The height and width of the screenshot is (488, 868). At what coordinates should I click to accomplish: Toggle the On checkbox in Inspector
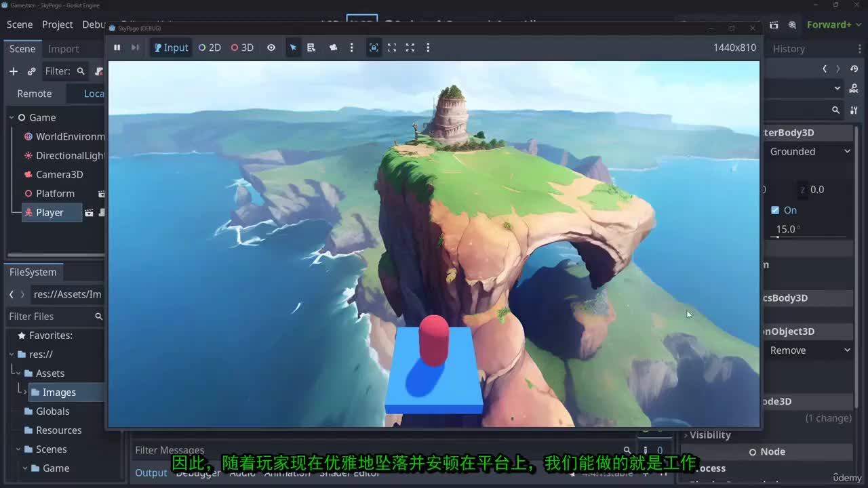(x=775, y=210)
